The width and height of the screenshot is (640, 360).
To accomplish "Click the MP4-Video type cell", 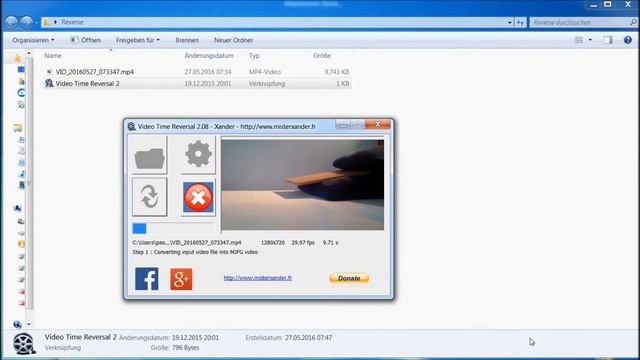I will tap(265, 72).
